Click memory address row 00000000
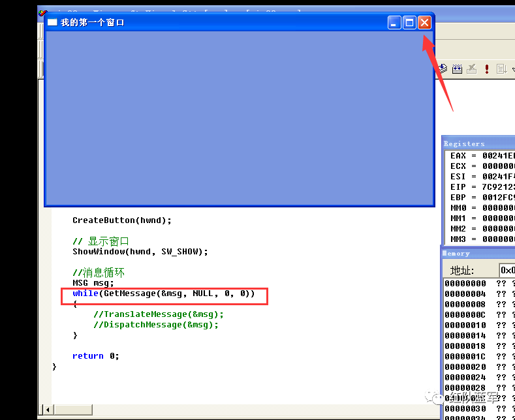515x420 pixels. tap(480, 284)
